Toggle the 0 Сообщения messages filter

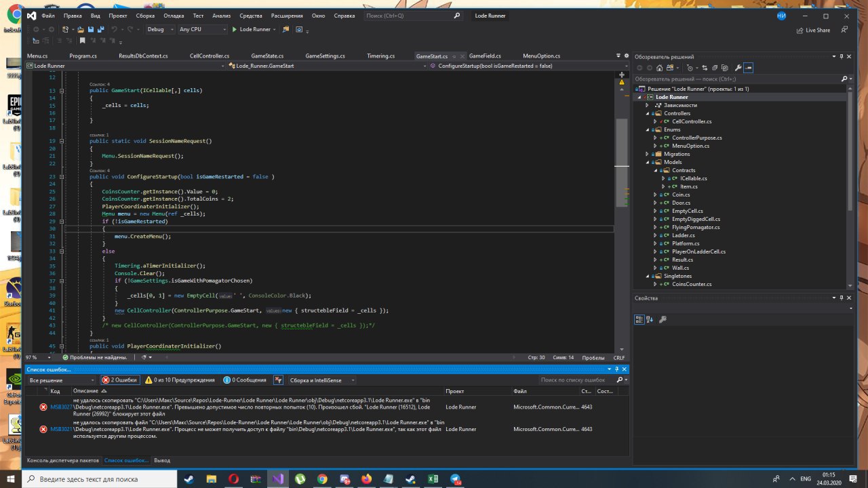245,380
